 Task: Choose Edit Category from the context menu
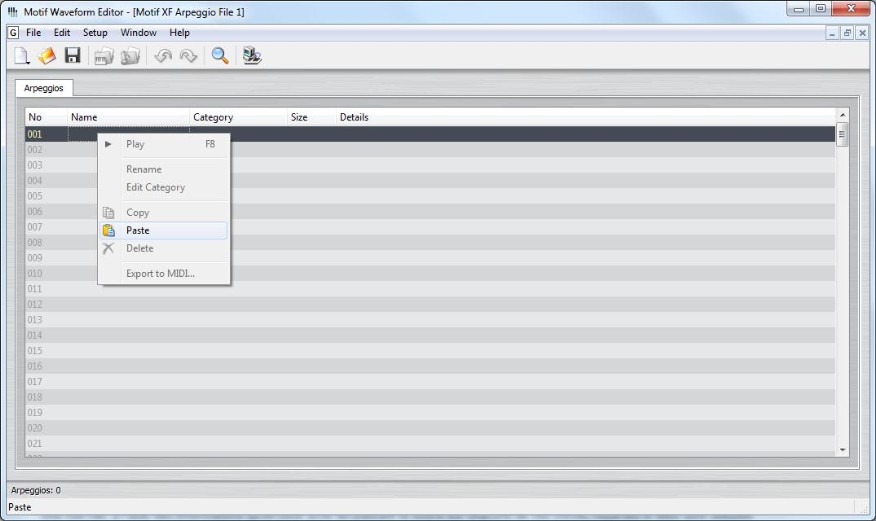[x=164, y=187]
